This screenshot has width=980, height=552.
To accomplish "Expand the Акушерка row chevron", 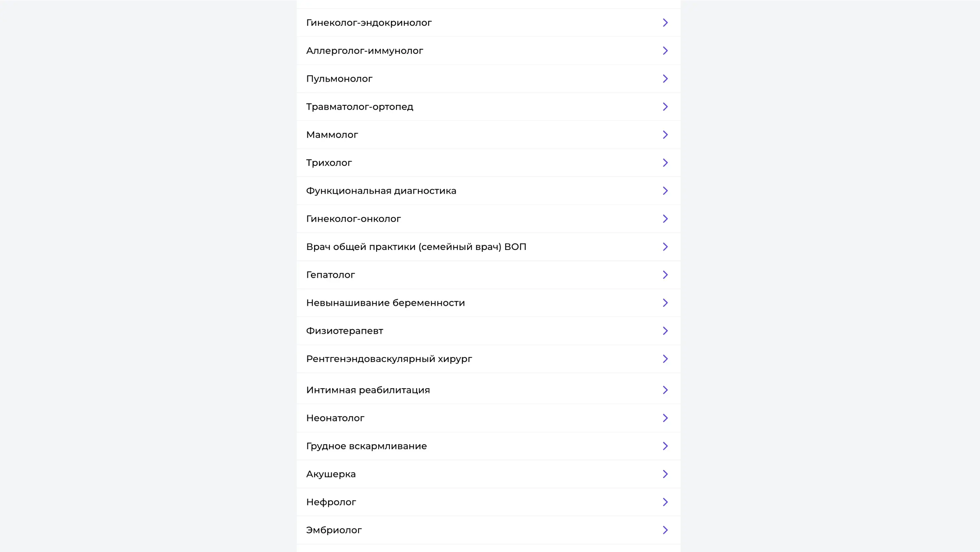I will (x=665, y=474).
